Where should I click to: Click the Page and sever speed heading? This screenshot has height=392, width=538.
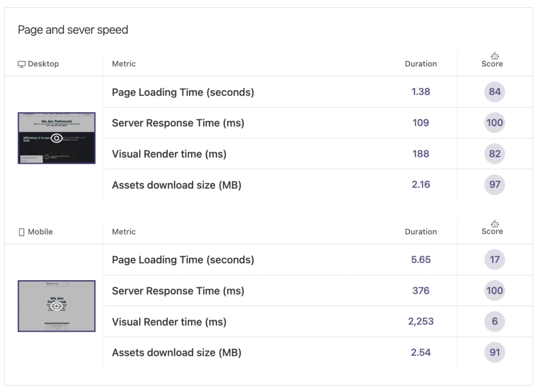coord(73,30)
